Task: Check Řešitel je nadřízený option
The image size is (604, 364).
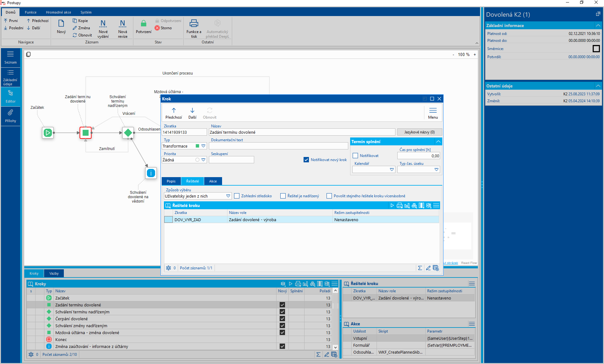Action: (x=283, y=196)
